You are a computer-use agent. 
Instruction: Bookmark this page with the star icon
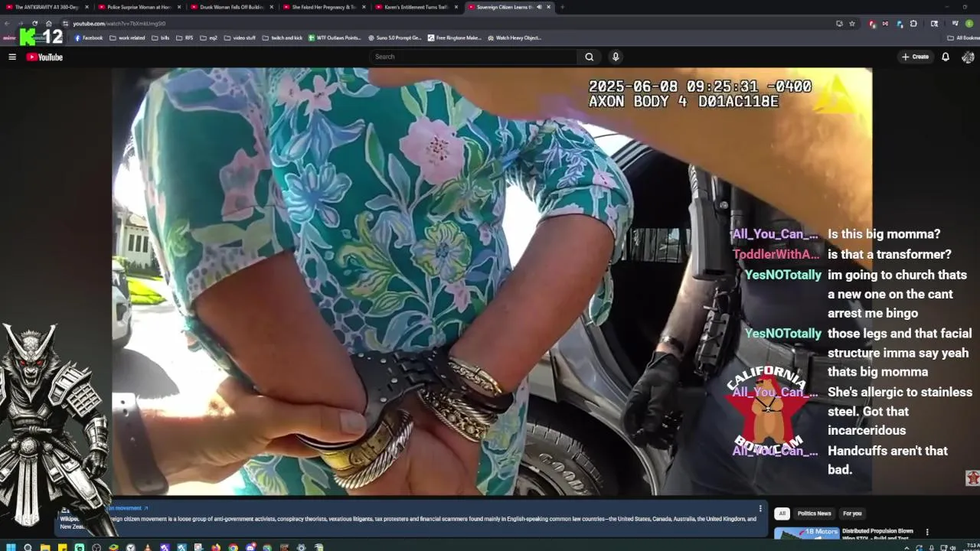(x=852, y=24)
